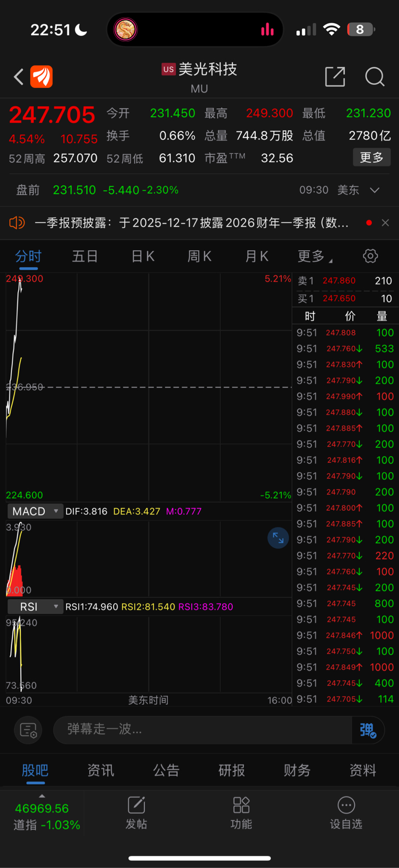This screenshot has width=399, height=868.
Task: Tap the 52周高 value 257.070
Action: tap(75, 158)
